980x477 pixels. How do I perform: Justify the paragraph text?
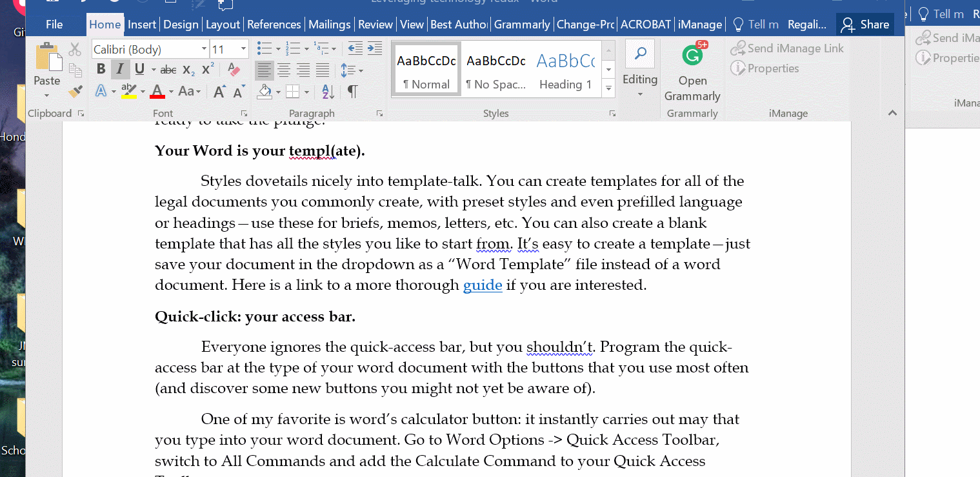[x=323, y=70]
